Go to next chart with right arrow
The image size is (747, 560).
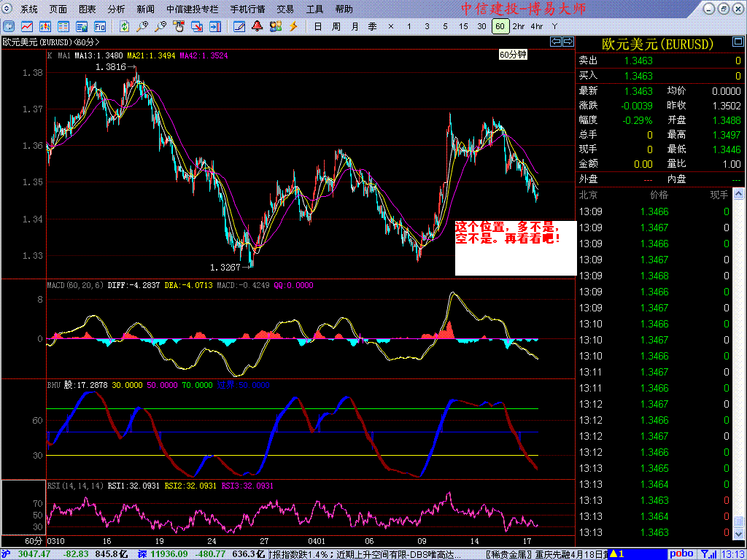pyautogui.click(x=568, y=42)
